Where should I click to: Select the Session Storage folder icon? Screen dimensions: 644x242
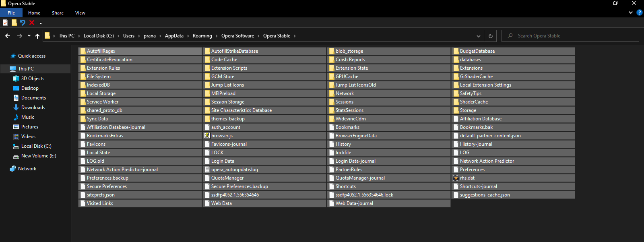coord(207,102)
